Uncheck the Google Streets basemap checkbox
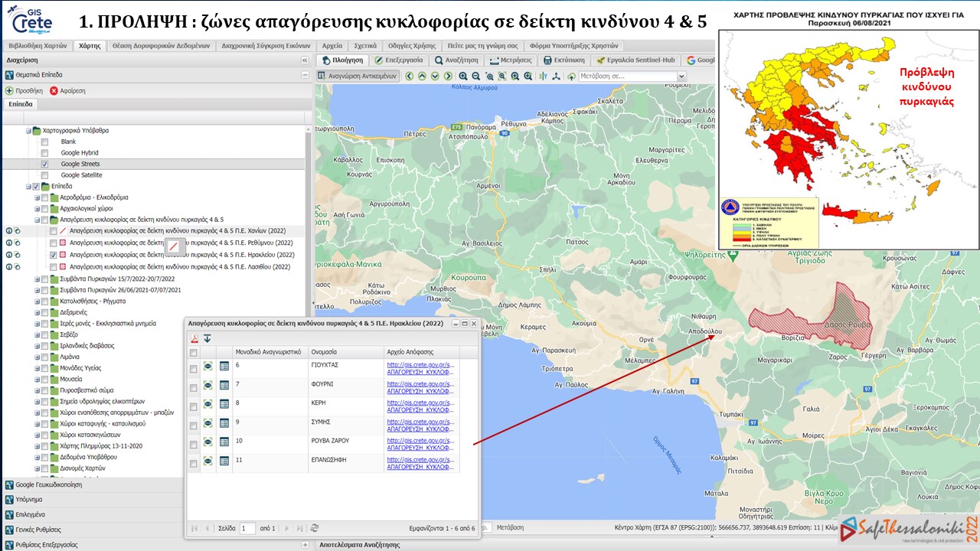The image size is (980, 551). 44,162
